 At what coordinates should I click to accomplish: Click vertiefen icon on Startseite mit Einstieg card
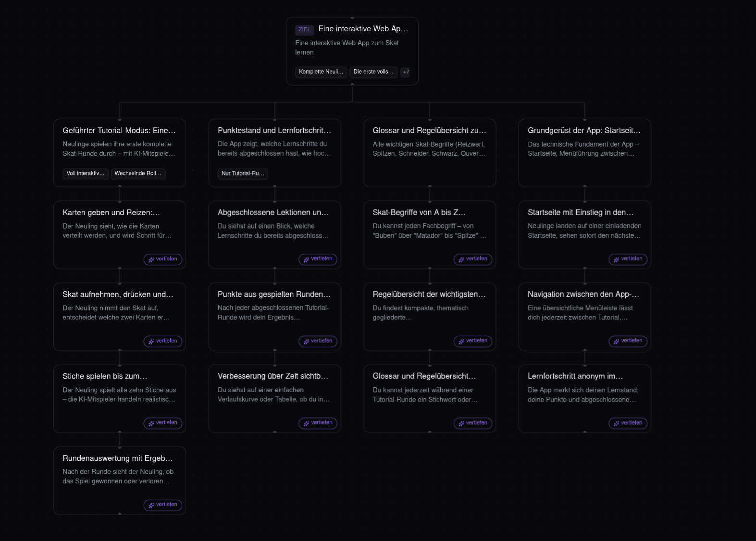pyautogui.click(x=616, y=259)
